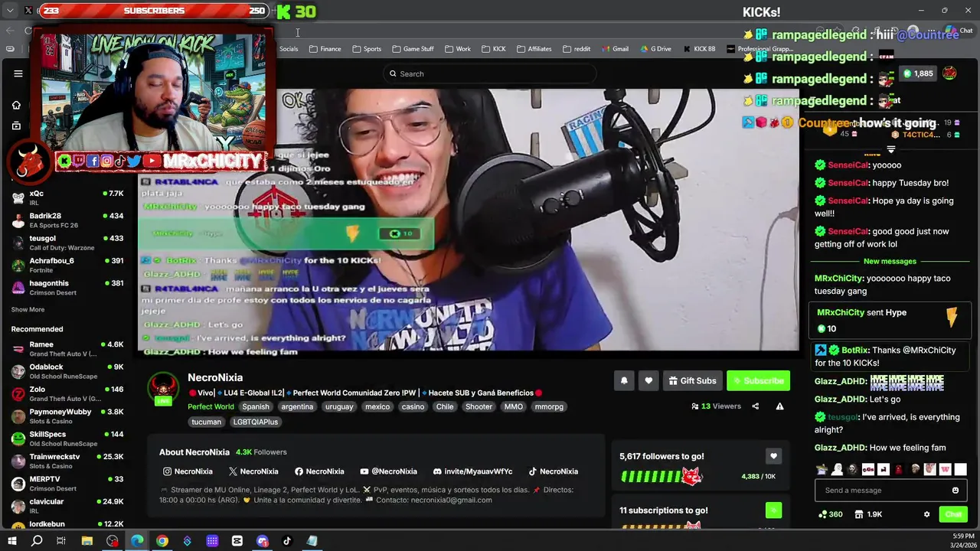Click the LGBTQIAPlus tag
Image resolution: width=980 pixels, height=551 pixels.
[x=256, y=422]
